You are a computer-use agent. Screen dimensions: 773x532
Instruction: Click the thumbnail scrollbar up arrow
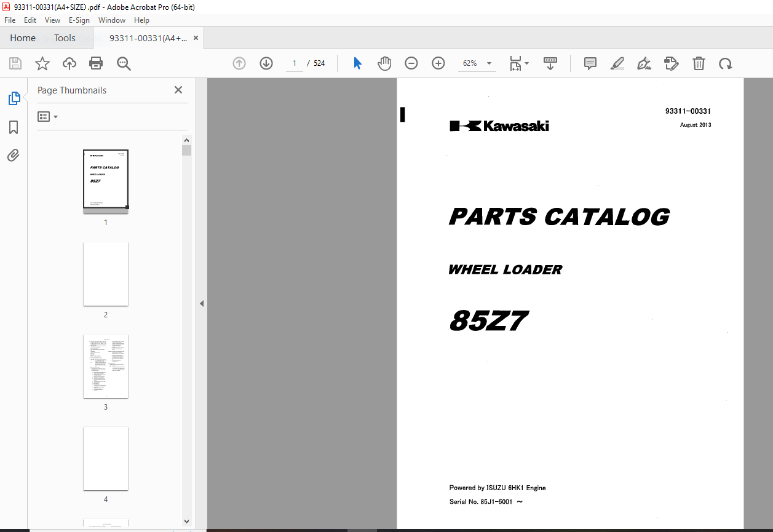click(x=187, y=140)
